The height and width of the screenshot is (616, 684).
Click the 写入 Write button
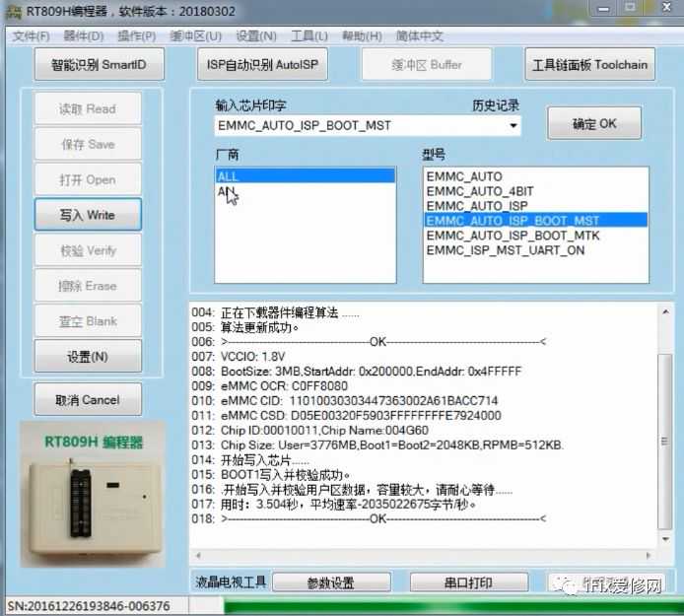tap(88, 215)
